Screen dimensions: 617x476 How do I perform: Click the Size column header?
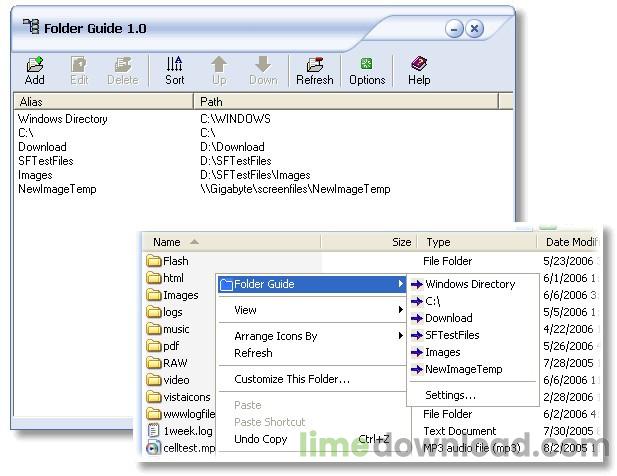click(x=369, y=242)
